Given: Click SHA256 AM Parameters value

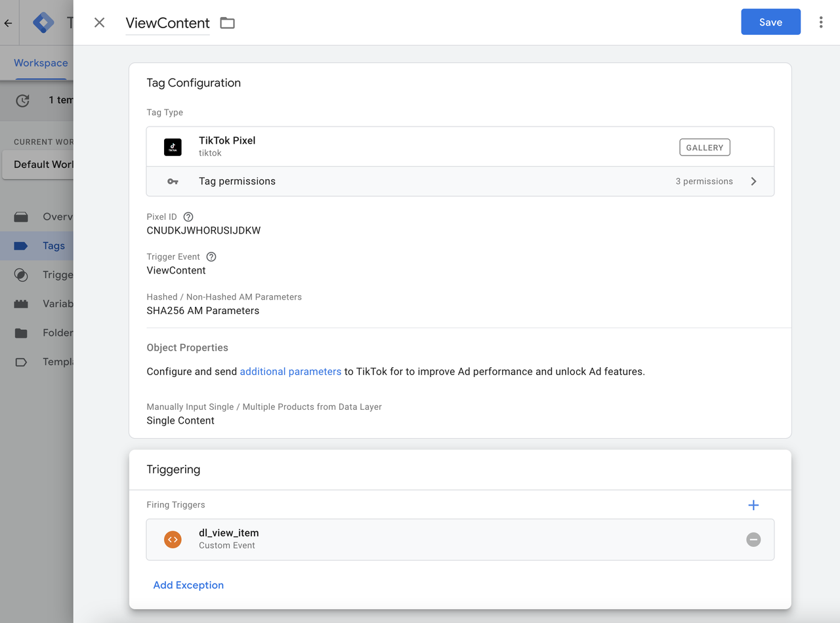Looking at the screenshot, I should click(203, 311).
